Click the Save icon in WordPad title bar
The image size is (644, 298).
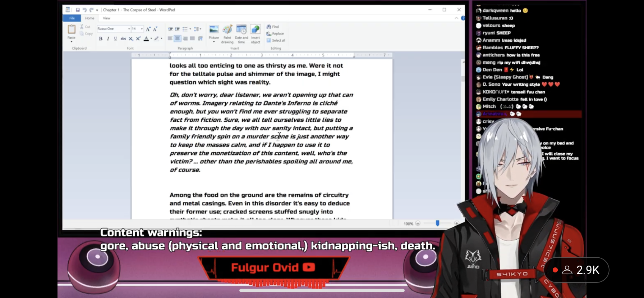point(78,10)
